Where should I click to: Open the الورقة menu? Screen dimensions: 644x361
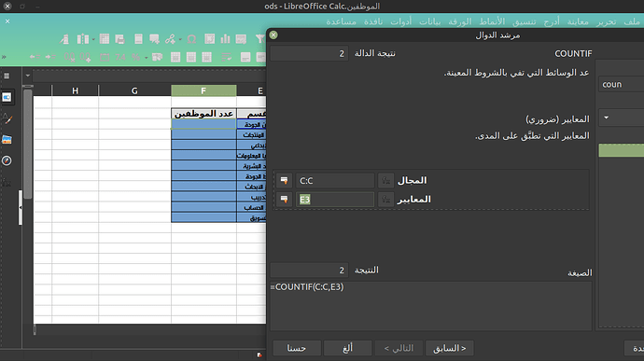pos(460,21)
